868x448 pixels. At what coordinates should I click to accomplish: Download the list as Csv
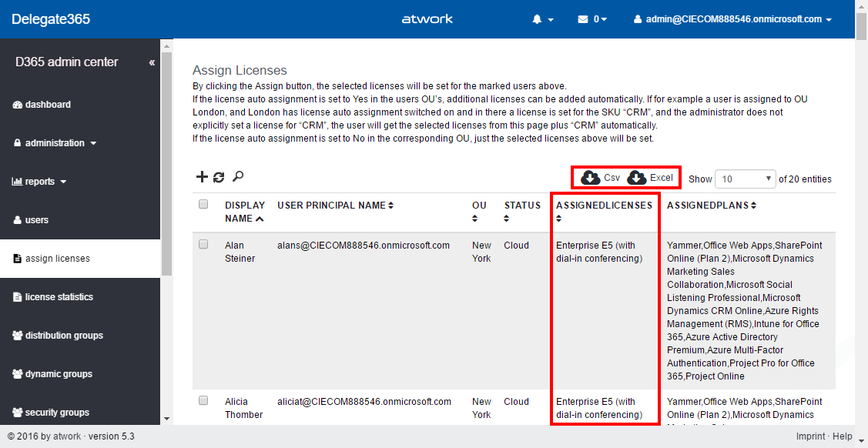click(601, 178)
